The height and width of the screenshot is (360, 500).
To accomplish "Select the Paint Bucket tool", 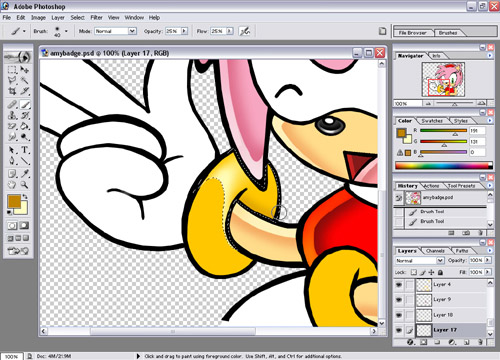I will pos(24,126).
